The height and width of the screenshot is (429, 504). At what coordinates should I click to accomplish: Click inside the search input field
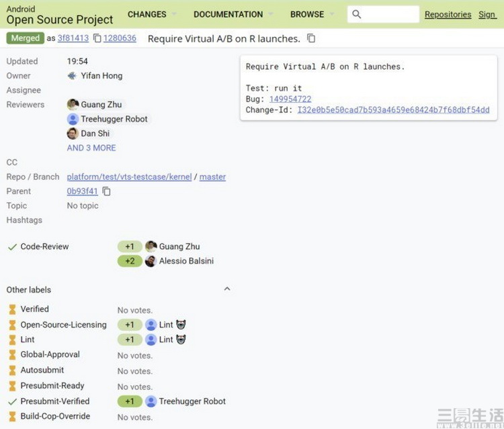pyautogui.click(x=383, y=14)
